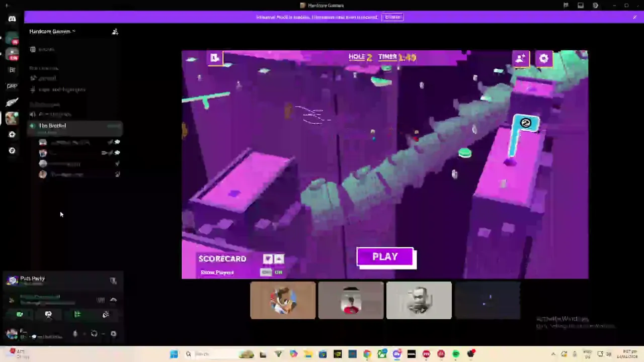Open Spotify from the taskbar

[456, 354]
